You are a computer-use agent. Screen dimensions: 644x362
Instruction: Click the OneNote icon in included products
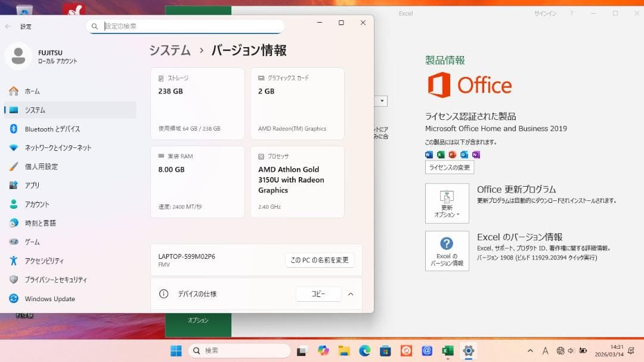[476, 154]
